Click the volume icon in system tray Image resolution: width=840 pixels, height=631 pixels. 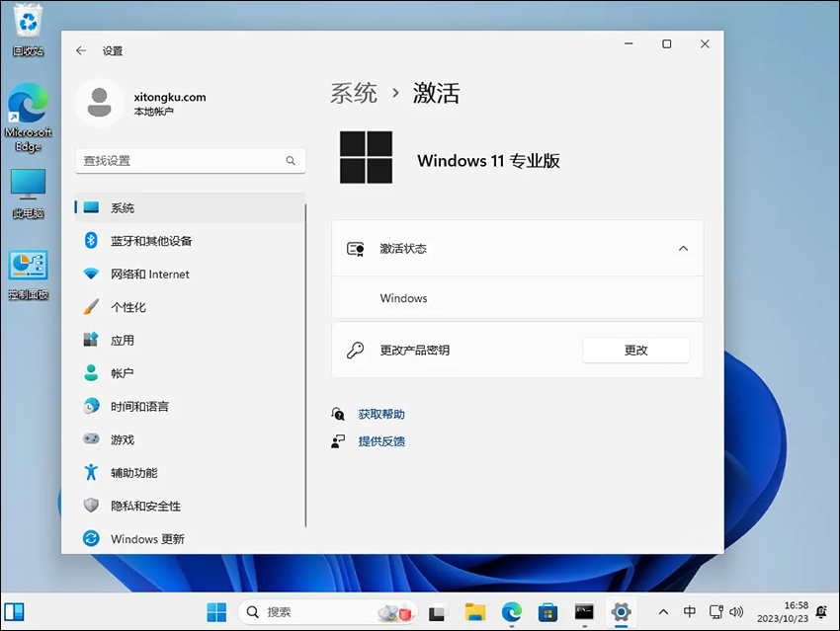coord(737,612)
